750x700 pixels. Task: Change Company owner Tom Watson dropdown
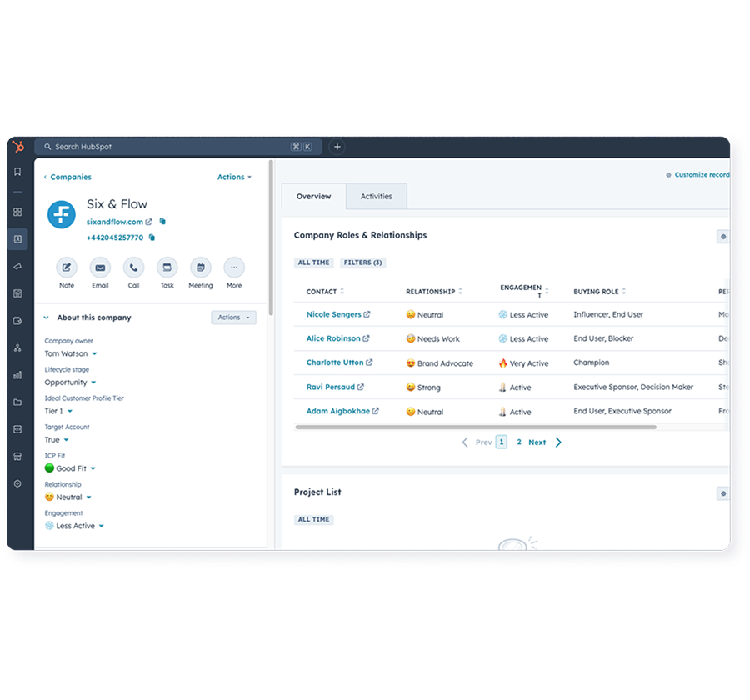(x=71, y=353)
